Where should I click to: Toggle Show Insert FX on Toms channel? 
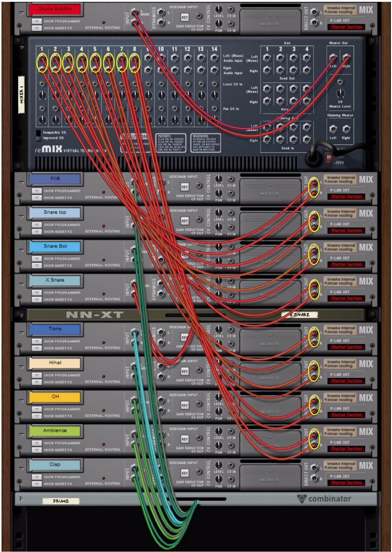36,348
